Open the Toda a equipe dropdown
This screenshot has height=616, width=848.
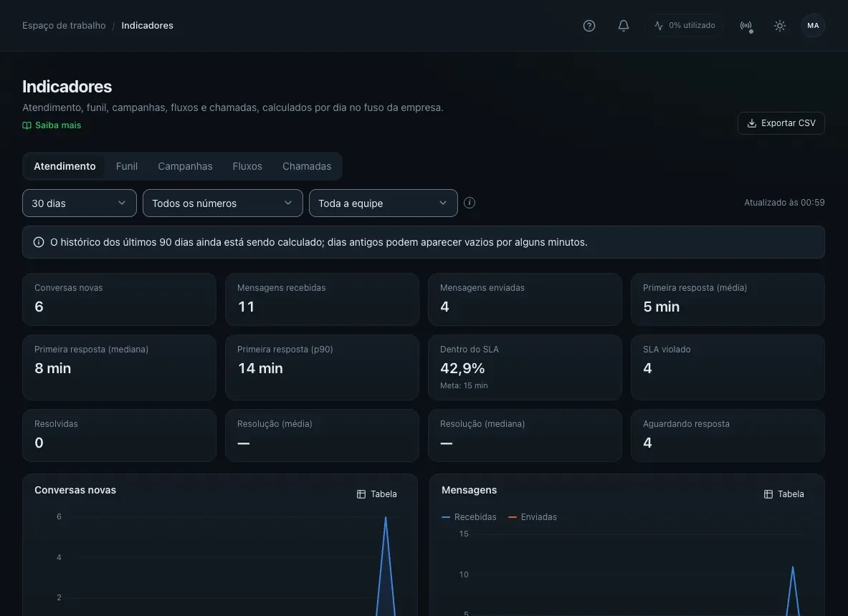(383, 203)
